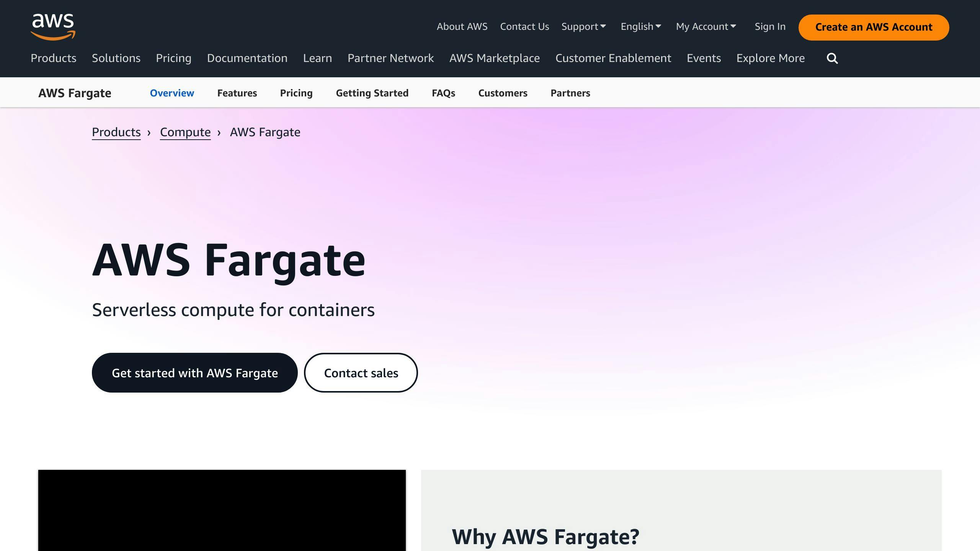980x551 pixels.
Task: Open Contact Us link
Action: (524, 26)
